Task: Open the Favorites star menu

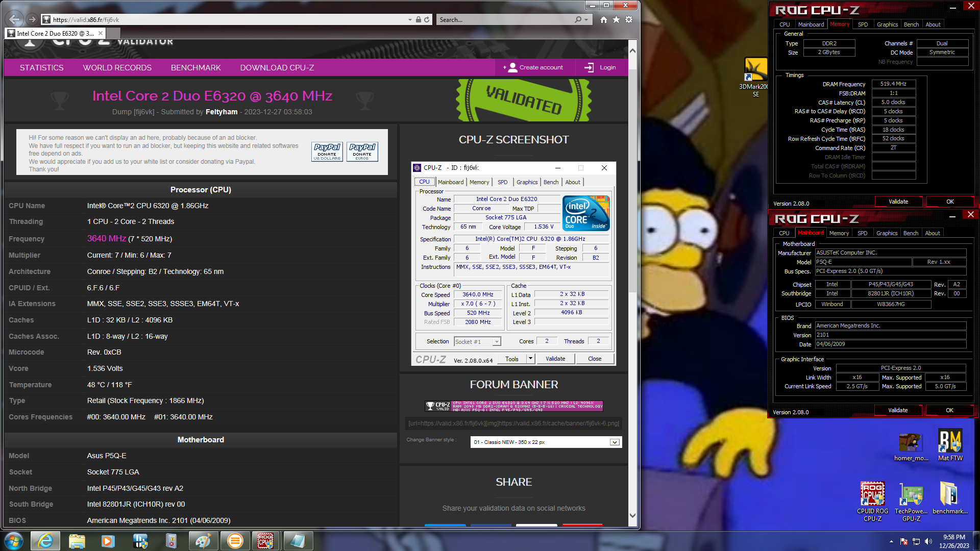Action: [616, 19]
